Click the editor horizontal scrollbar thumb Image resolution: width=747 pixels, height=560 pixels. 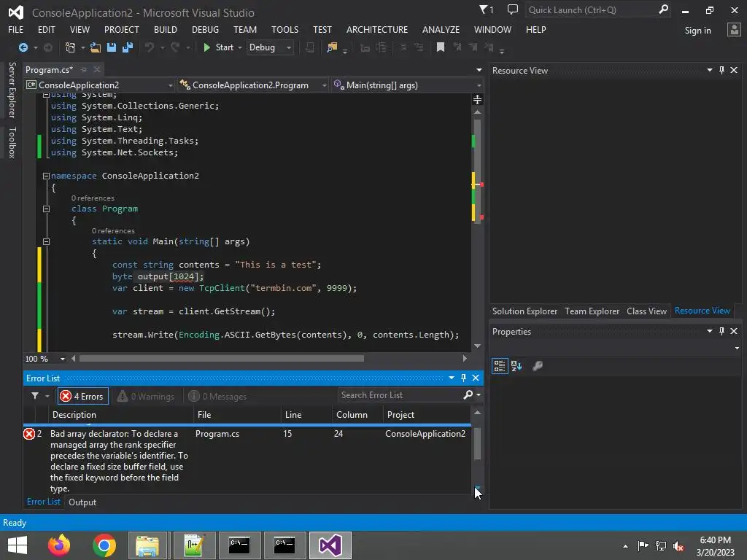click(222, 358)
